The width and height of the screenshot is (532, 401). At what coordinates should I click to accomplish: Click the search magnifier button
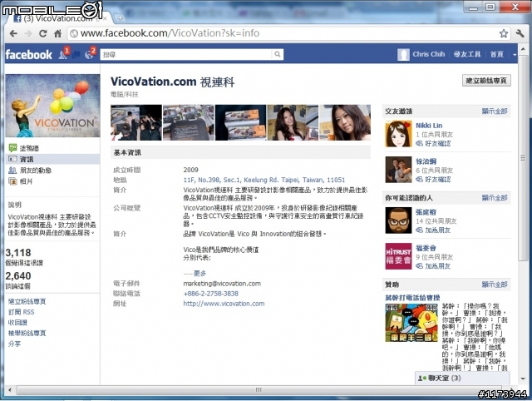277,54
